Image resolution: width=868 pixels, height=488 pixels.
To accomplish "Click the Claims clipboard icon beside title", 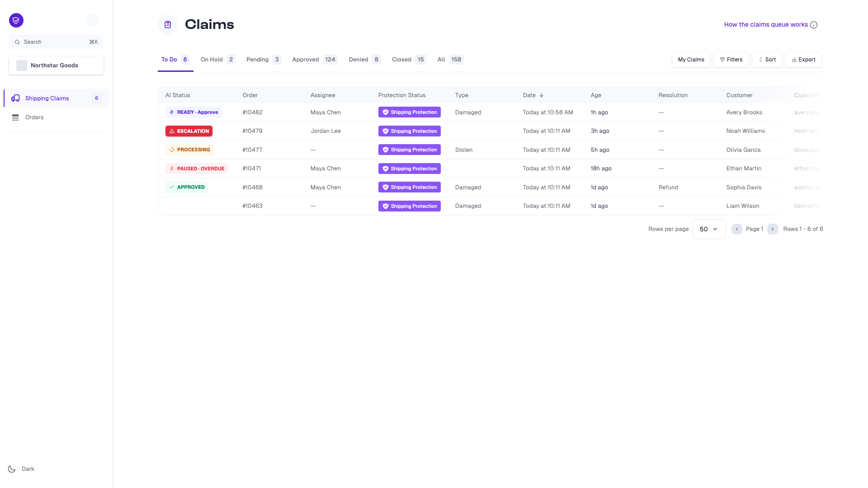I will point(168,24).
